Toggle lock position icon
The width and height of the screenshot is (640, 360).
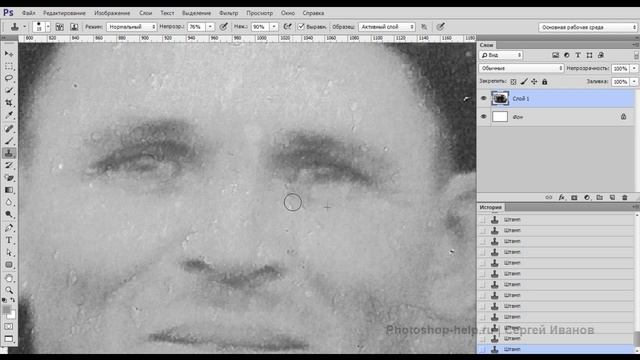(x=534, y=82)
